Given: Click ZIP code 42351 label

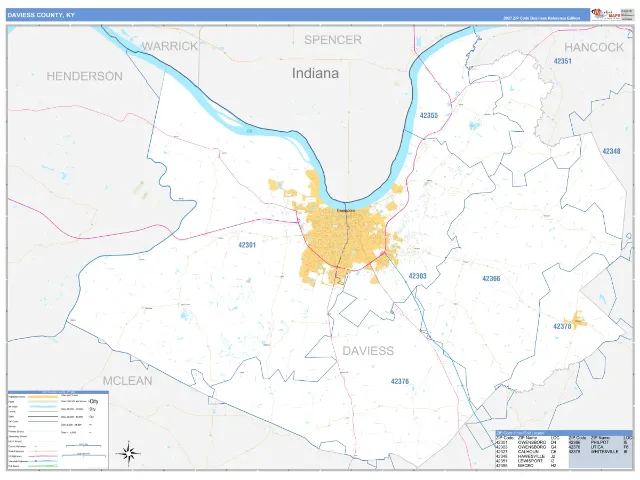Looking at the screenshot, I should 562,61.
